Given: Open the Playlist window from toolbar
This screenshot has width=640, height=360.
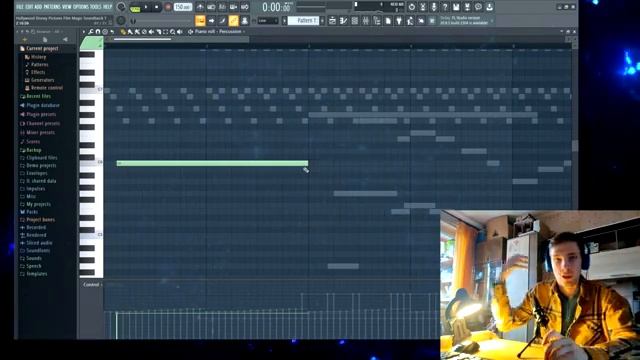Looking at the screenshot, I should click(x=332, y=20).
